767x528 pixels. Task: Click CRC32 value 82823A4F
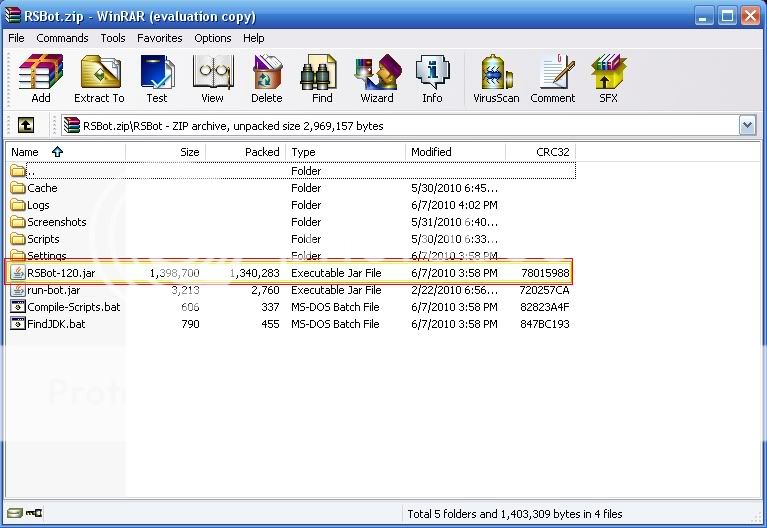coord(544,307)
